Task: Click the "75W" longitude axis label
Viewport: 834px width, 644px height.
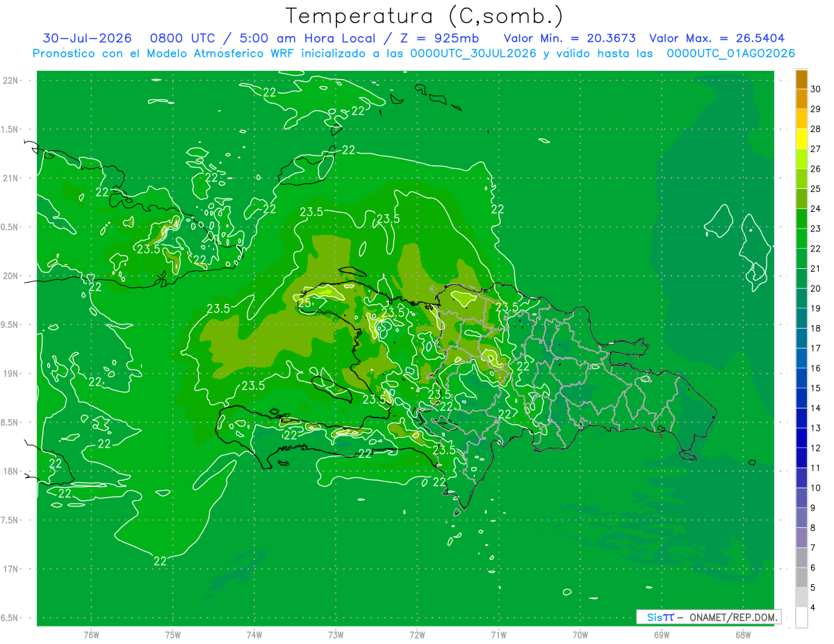Action: pyautogui.click(x=173, y=635)
